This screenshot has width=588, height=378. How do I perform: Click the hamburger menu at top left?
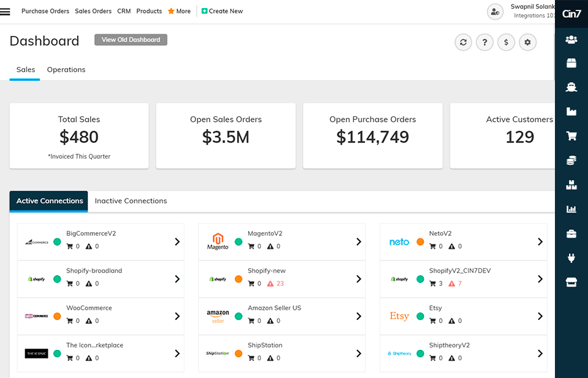click(x=6, y=11)
